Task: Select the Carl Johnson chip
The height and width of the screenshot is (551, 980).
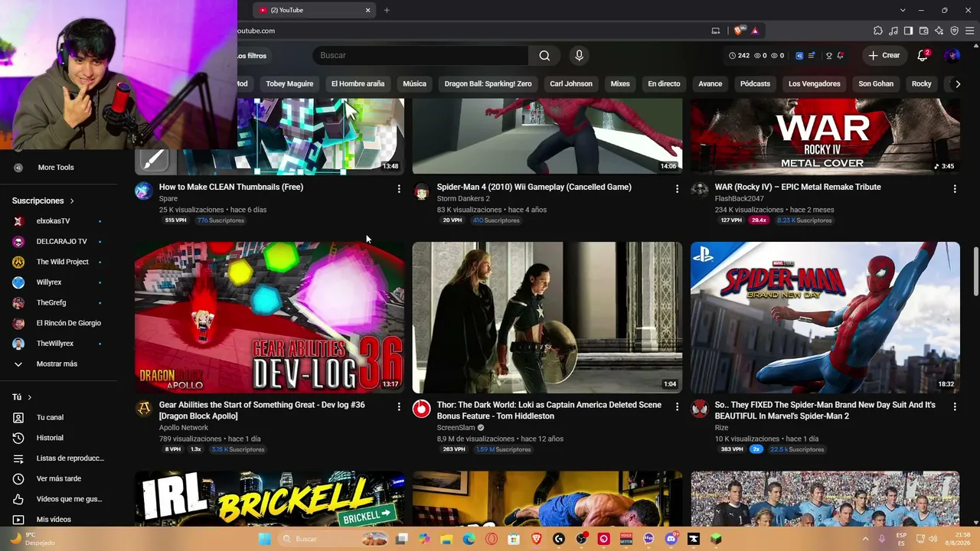Action: (x=571, y=83)
